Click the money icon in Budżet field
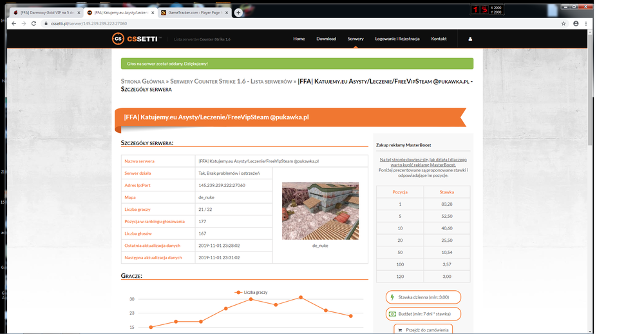The width and height of the screenshot is (644, 334). tap(392, 314)
